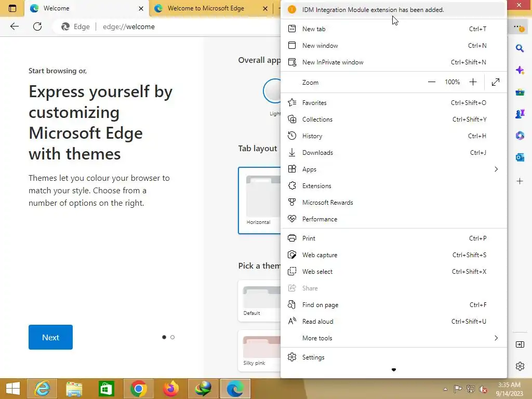532x399 pixels.
Task: Open Windows Start button
Action: pyautogui.click(x=13, y=389)
